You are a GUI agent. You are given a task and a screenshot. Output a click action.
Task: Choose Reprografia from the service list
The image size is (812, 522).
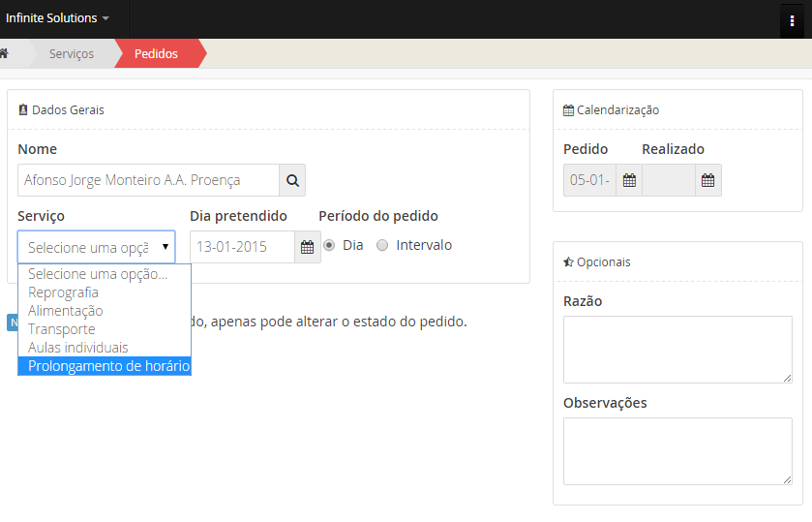click(x=64, y=292)
